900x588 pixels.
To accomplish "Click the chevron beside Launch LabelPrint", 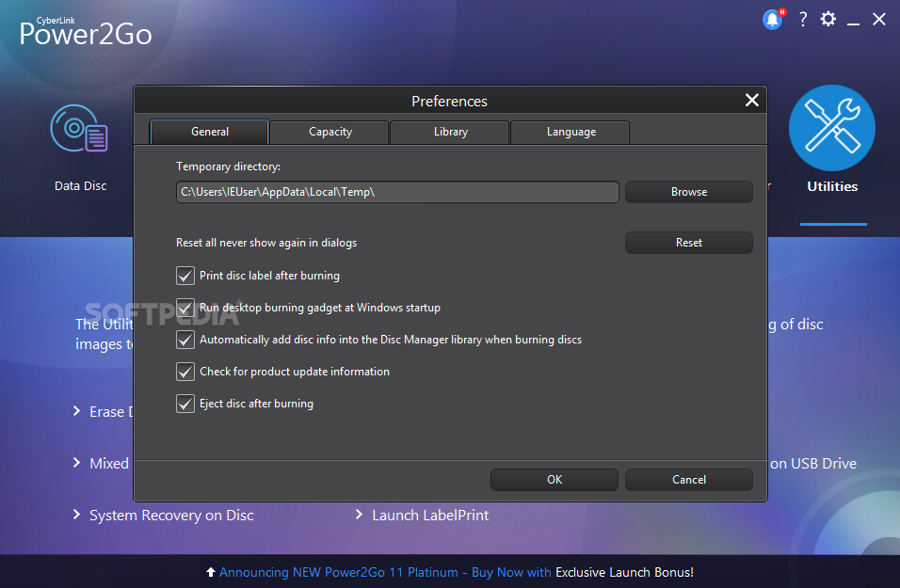I will pos(359,515).
